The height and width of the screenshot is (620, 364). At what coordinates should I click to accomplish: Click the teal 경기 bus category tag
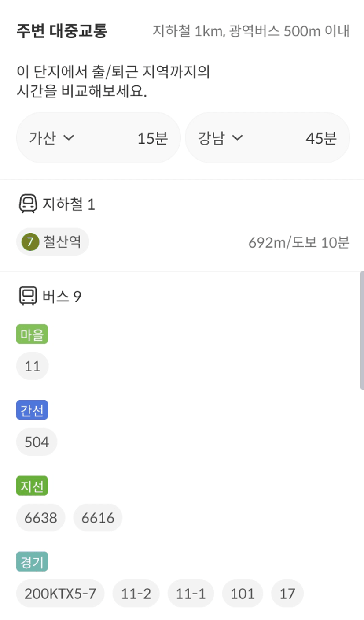32,561
